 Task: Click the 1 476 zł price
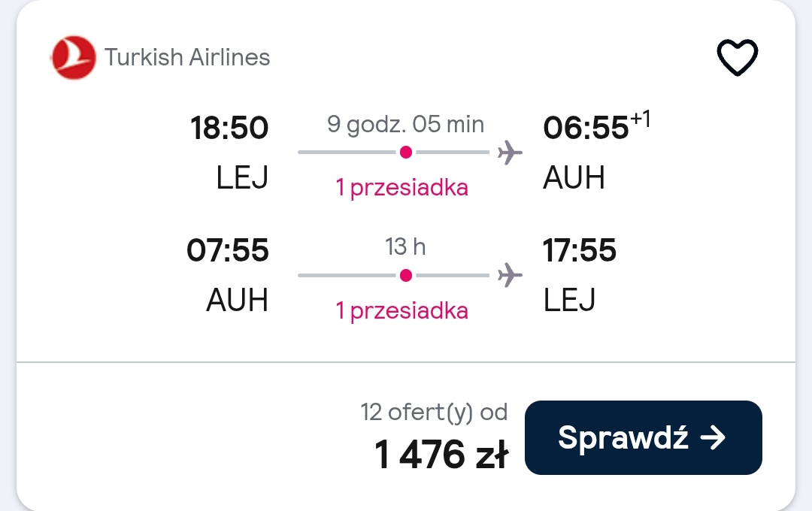tap(441, 455)
